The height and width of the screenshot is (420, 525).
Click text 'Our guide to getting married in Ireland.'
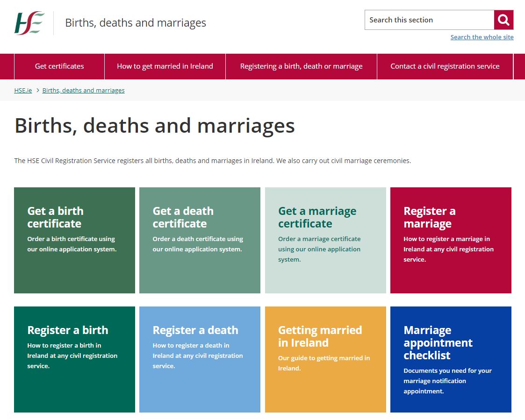(x=324, y=363)
